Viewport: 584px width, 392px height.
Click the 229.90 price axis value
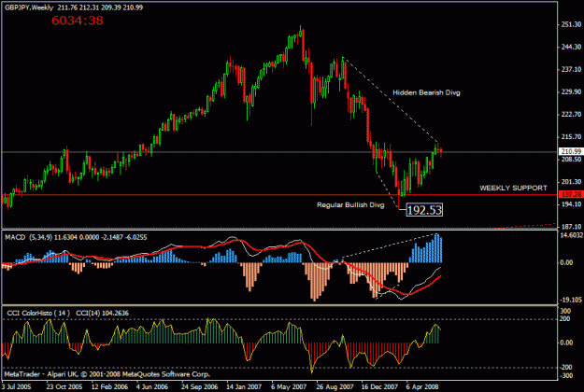coord(571,91)
